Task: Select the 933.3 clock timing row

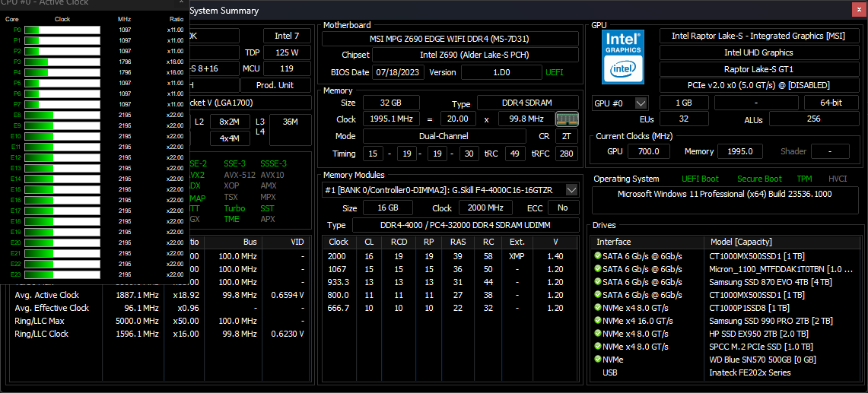Action: [450, 282]
